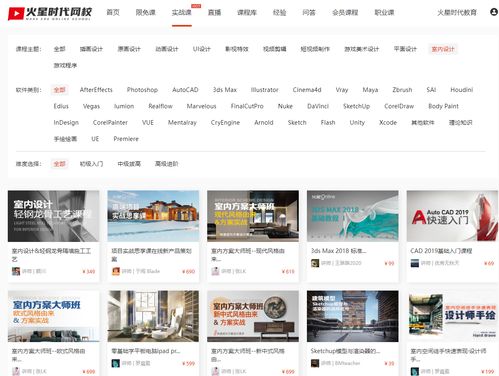This screenshot has width=499, height=376.
Task: Open the user account avatar icon
Action: [494, 12]
